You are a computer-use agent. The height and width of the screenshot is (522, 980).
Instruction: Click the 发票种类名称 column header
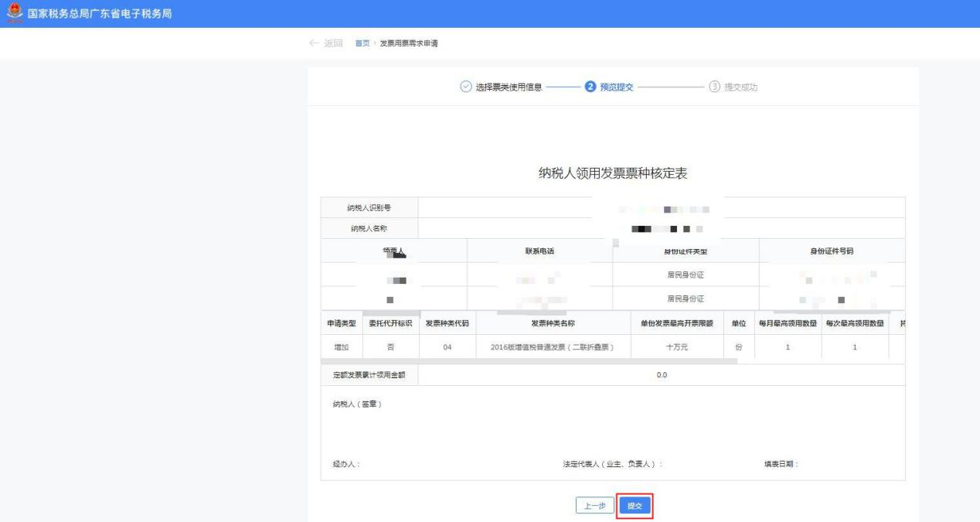coord(552,322)
